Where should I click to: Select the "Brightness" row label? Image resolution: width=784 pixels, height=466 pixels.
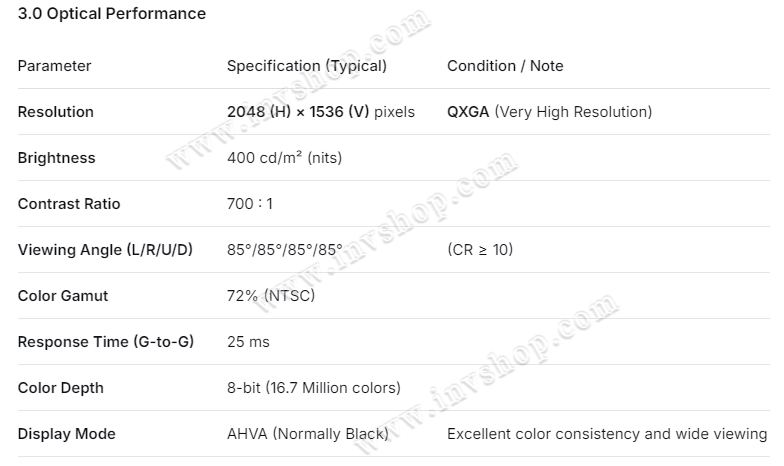57,158
